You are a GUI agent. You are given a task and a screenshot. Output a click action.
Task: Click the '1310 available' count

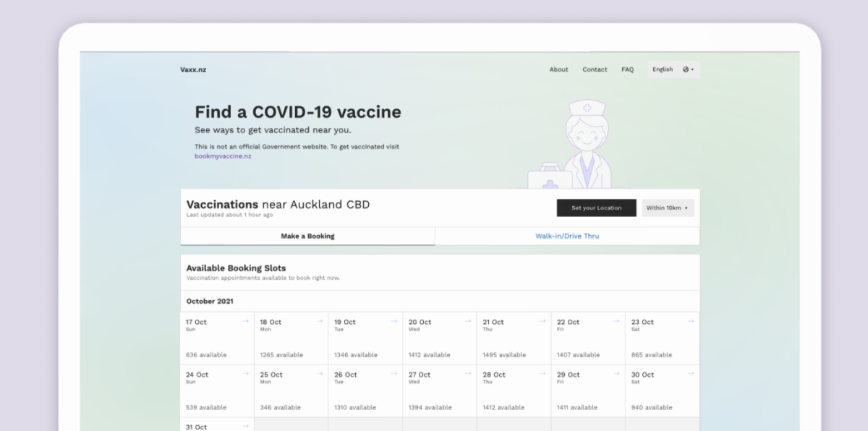coord(355,407)
